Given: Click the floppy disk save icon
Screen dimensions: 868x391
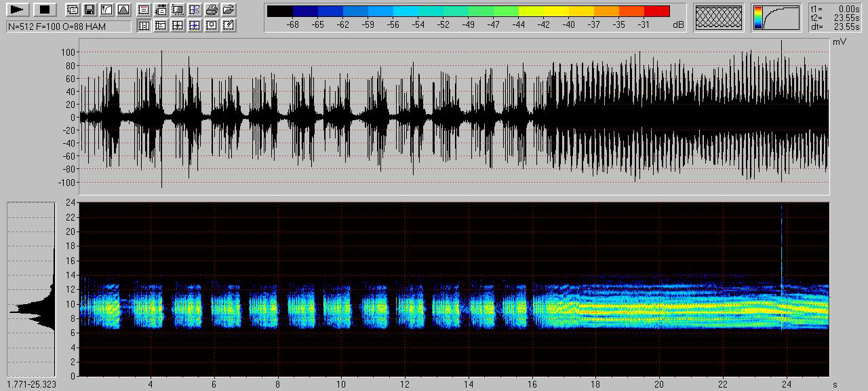Looking at the screenshot, I should pyautogui.click(x=89, y=10).
